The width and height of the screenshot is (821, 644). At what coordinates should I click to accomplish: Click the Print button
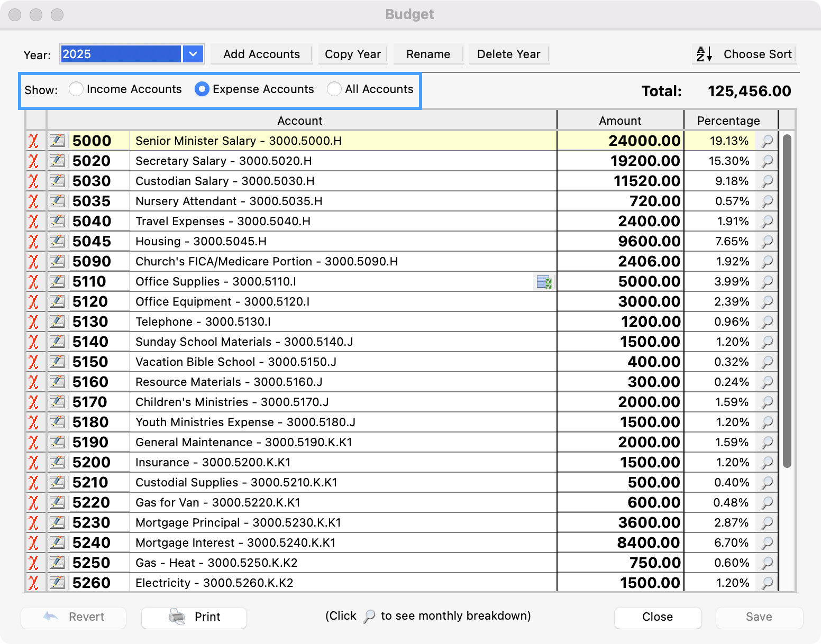pyautogui.click(x=194, y=617)
